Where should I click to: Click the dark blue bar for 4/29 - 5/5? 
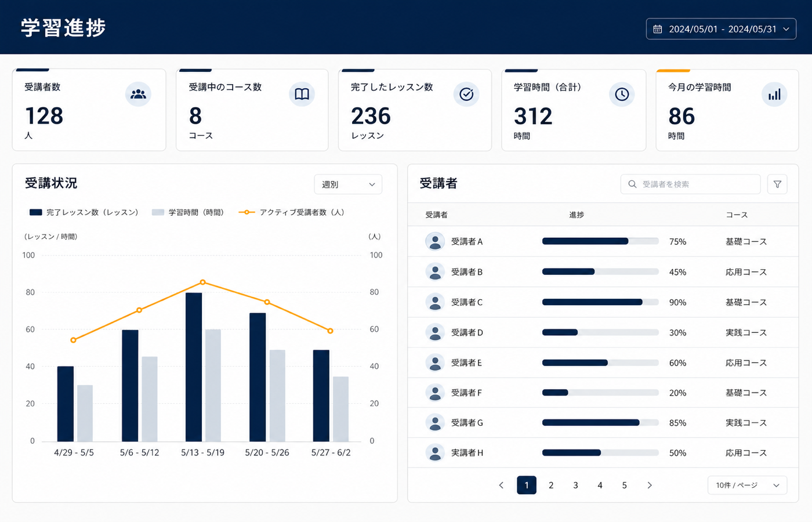coord(66,404)
